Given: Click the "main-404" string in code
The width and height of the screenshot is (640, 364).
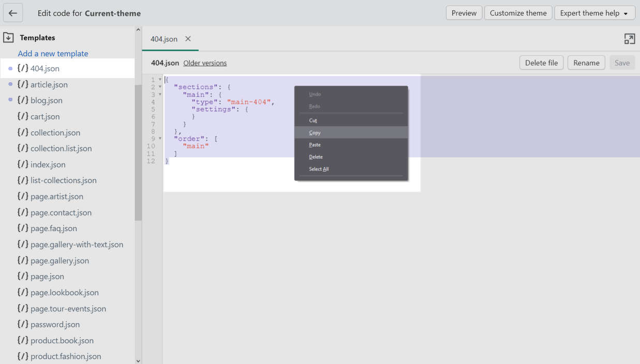Looking at the screenshot, I should [249, 102].
